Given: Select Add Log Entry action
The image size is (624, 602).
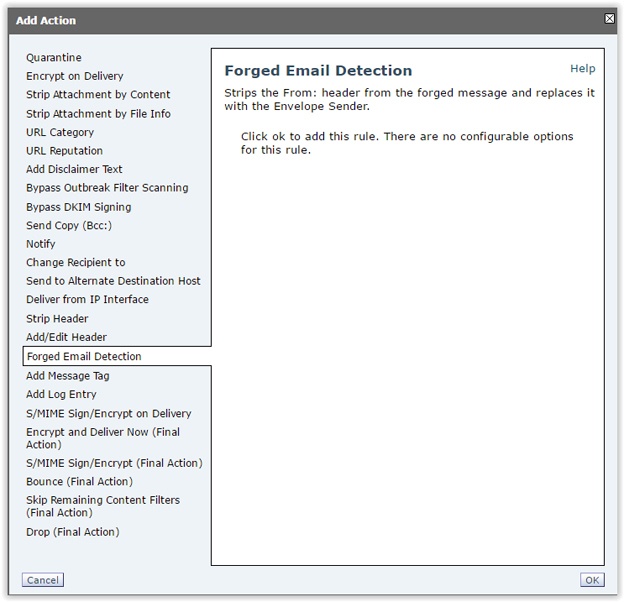Looking at the screenshot, I should (61, 394).
